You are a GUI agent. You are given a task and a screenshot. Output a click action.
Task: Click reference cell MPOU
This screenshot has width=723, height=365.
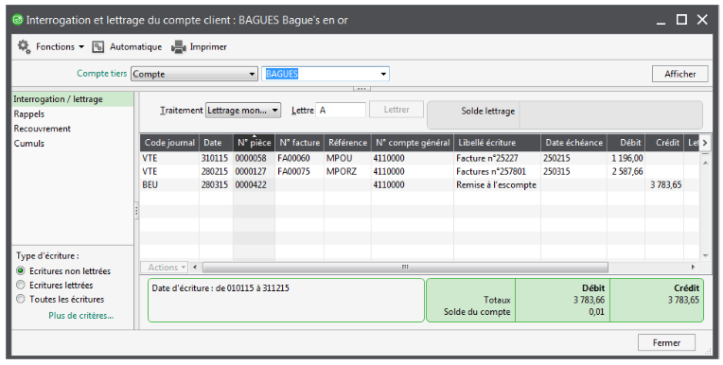339,158
